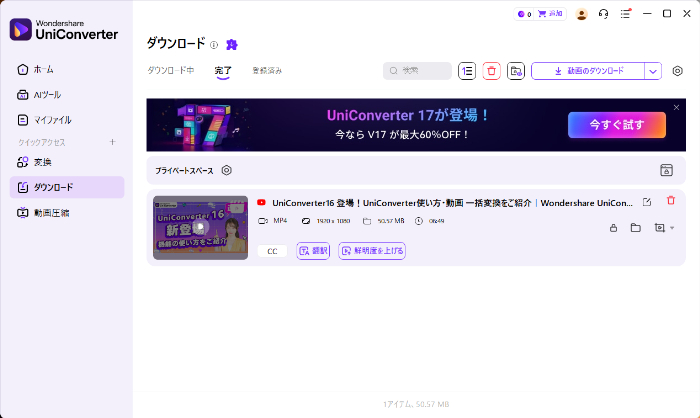Expand the 動画のダウンロード dropdown arrow

(653, 71)
